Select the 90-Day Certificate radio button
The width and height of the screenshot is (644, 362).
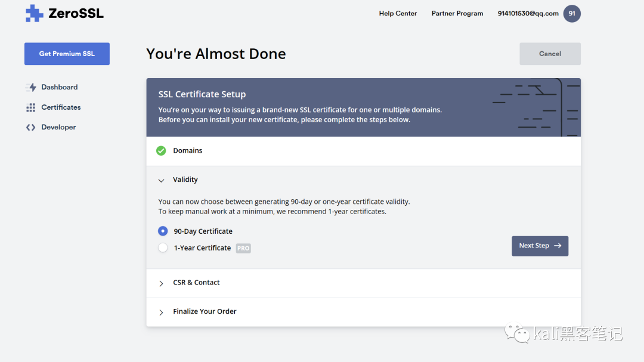click(x=163, y=231)
